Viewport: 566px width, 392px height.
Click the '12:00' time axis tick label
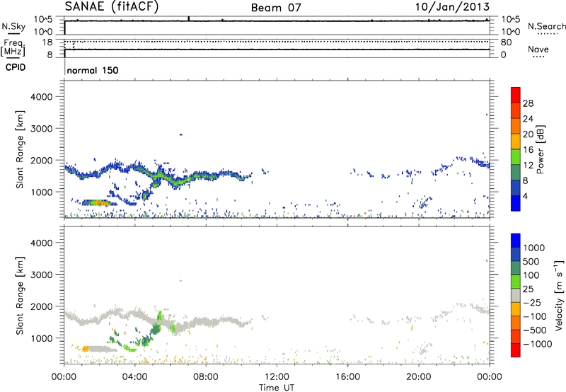click(277, 377)
